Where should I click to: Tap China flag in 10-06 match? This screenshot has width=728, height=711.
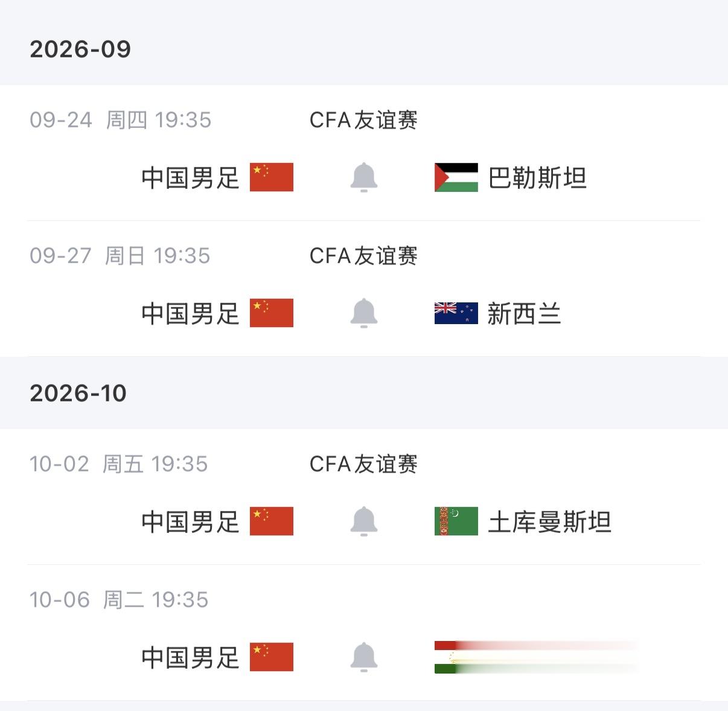272,657
